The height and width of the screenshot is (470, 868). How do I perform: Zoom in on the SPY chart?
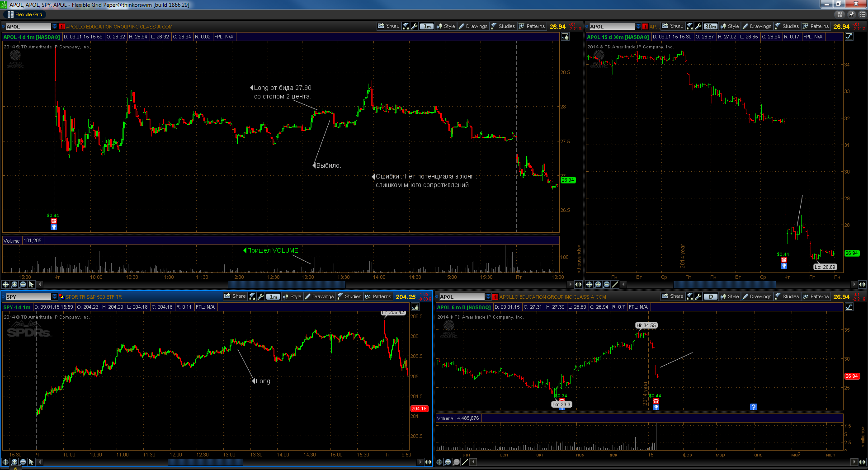tap(14, 462)
